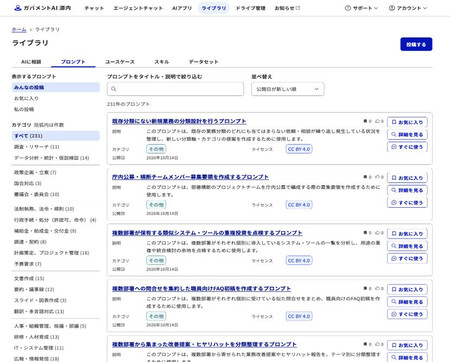Open the 庁内公募・横断チームメンバー prompt title link

[x=190, y=177]
